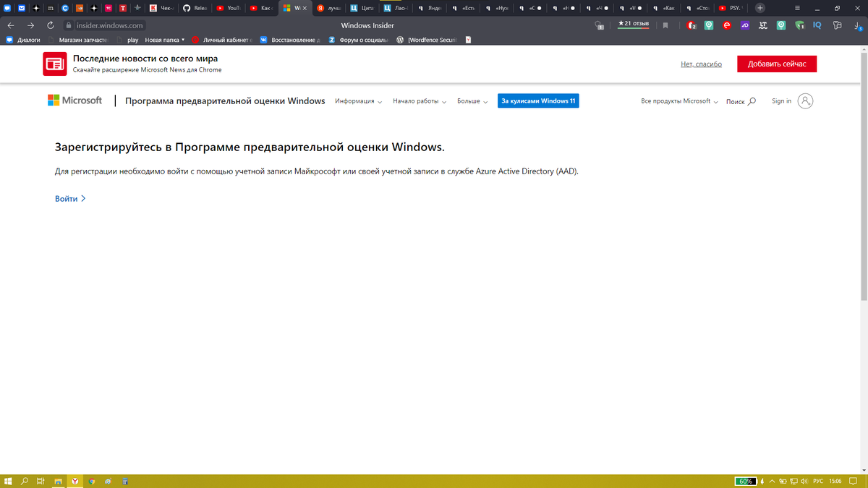This screenshot has height=488, width=868.
Task: Switch to the first YouTube tab
Action: coord(228,8)
